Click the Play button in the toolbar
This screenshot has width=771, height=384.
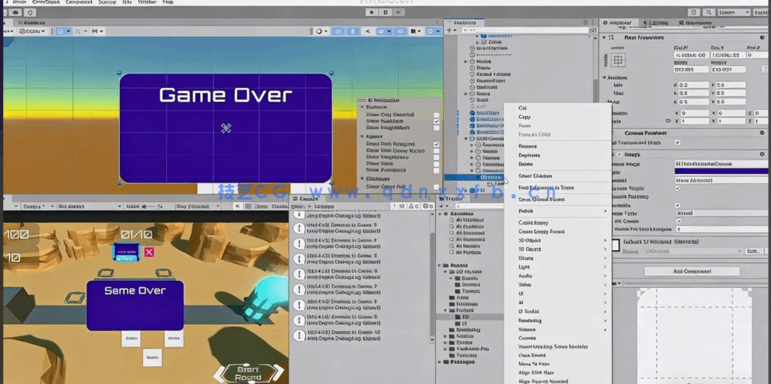click(373, 12)
